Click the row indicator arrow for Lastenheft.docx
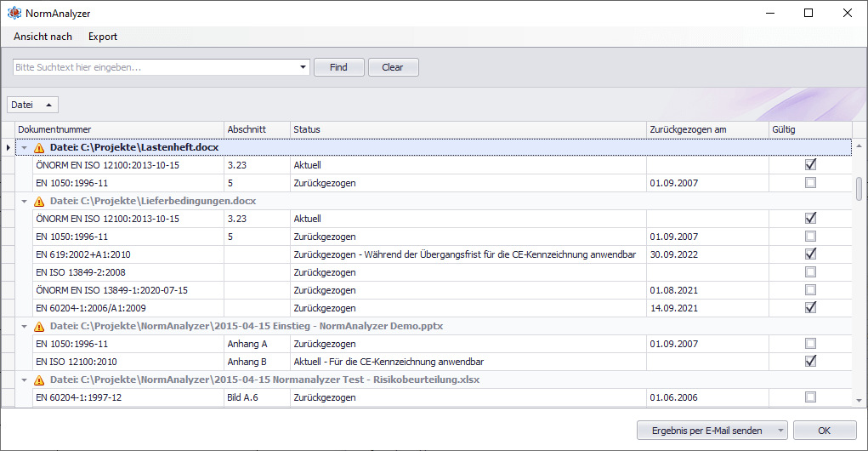 tap(9, 148)
